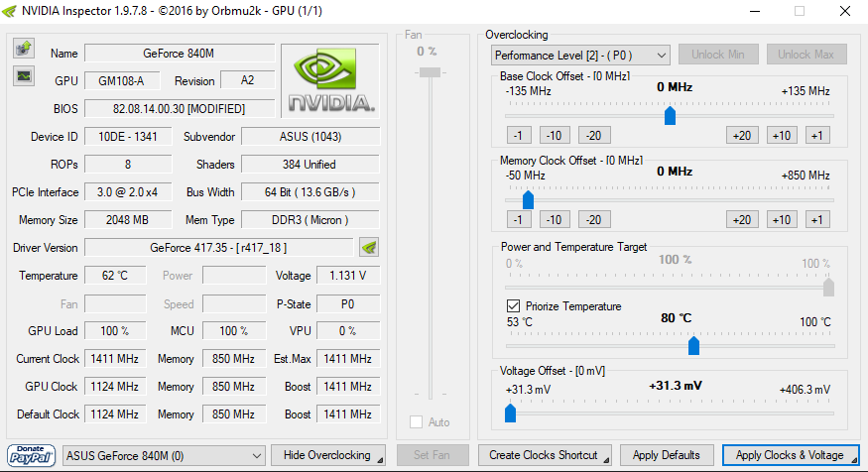
Task: Click the PCIe Interface 3.0 @ 2.0 x4 field
Action: [128, 192]
